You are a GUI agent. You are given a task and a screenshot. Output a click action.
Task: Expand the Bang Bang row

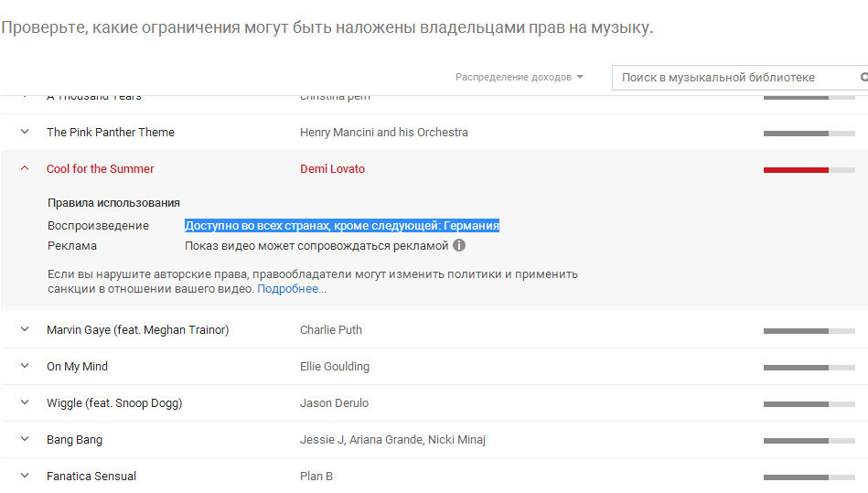click(x=25, y=439)
